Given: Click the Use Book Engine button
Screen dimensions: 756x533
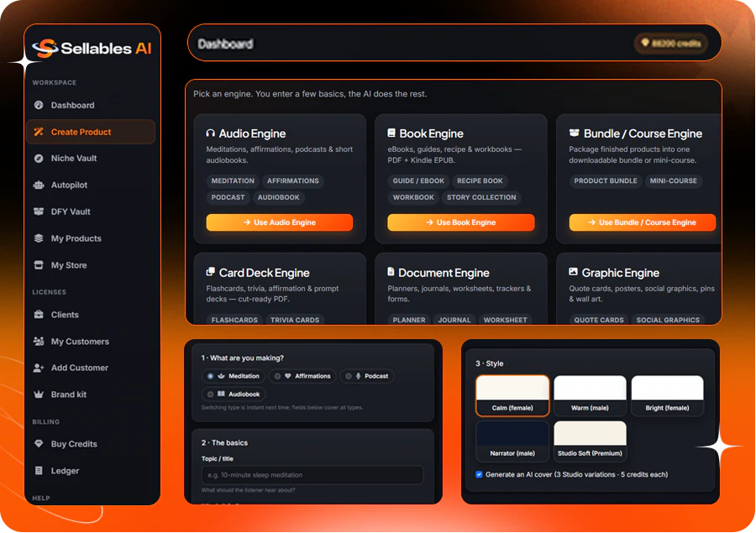Looking at the screenshot, I should point(461,222).
